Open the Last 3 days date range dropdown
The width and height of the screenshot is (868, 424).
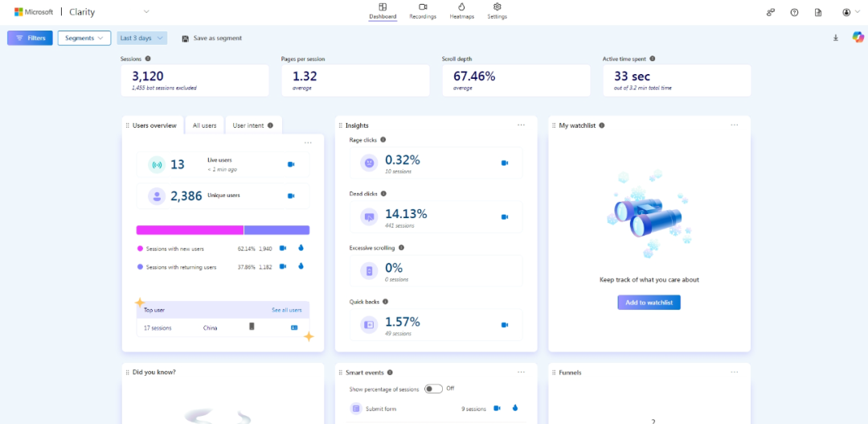click(142, 38)
